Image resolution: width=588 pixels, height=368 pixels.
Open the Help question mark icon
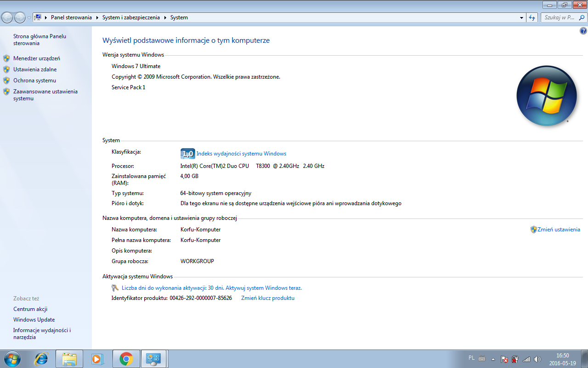(582, 30)
